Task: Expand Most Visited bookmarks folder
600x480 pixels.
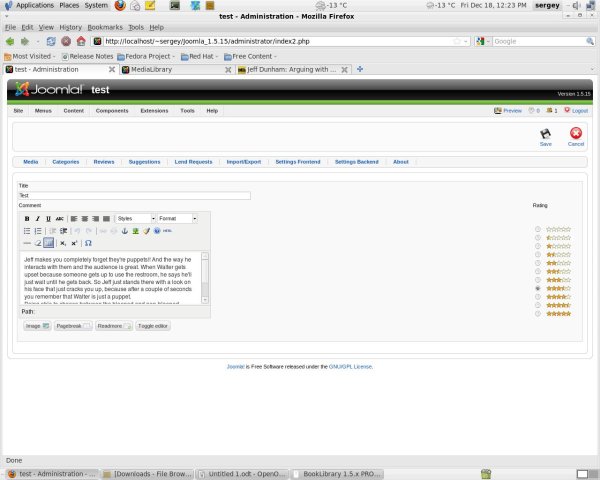Action: 30,57
